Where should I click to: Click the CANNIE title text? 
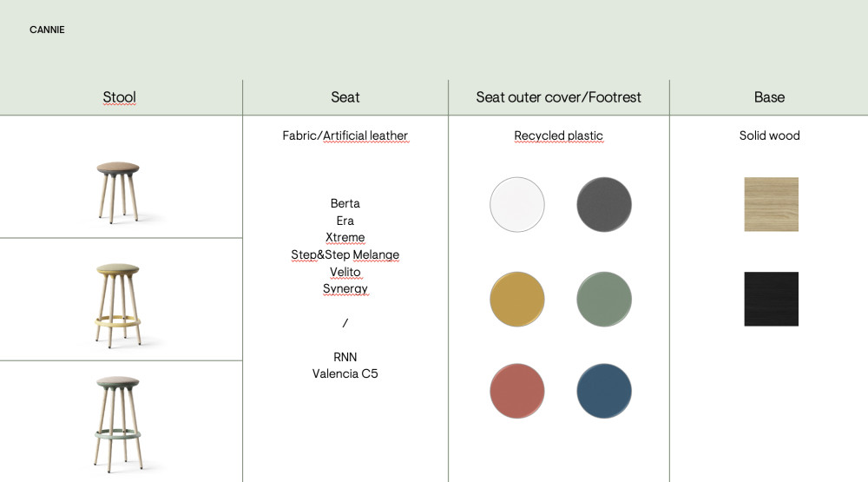click(x=47, y=30)
